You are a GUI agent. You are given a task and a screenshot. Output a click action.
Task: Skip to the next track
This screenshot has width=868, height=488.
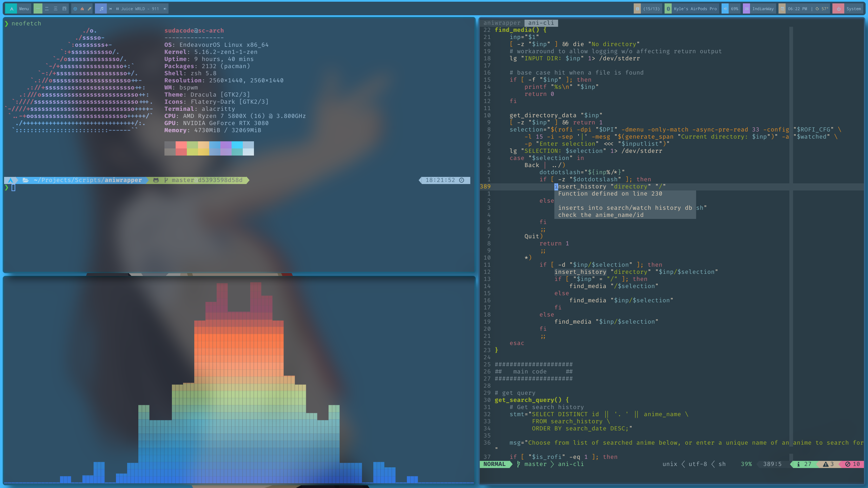tap(165, 9)
